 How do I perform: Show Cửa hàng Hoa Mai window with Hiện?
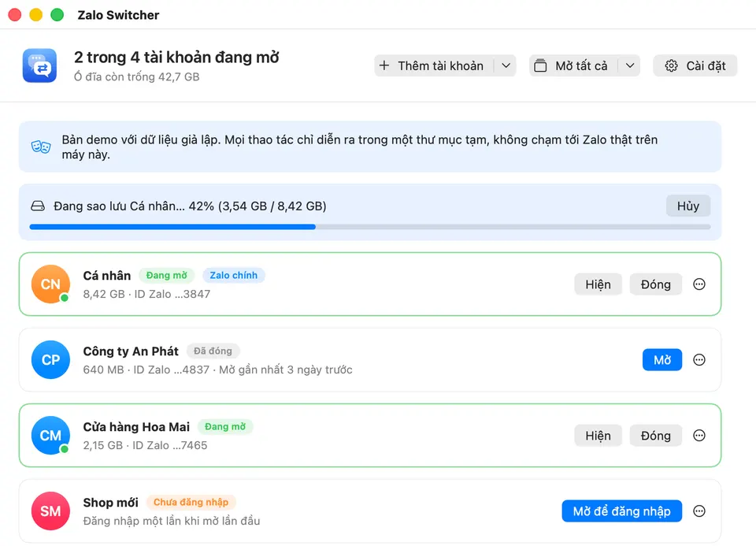point(598,436)
